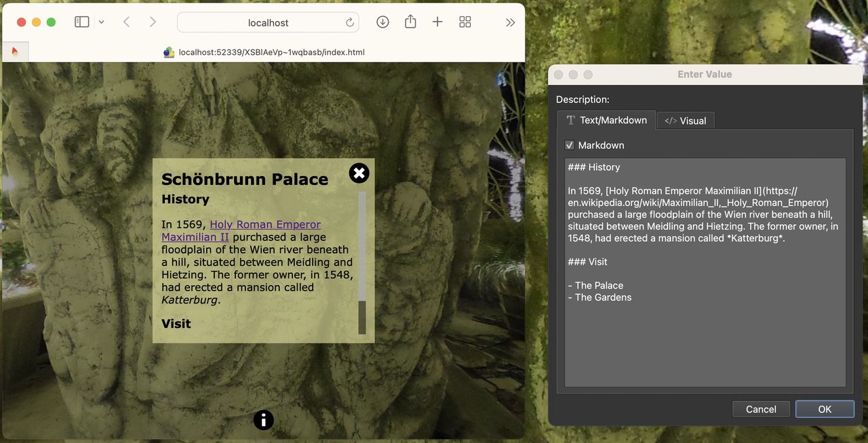
Task: Disable the Markdown checkbox
Action: (570, 145)
